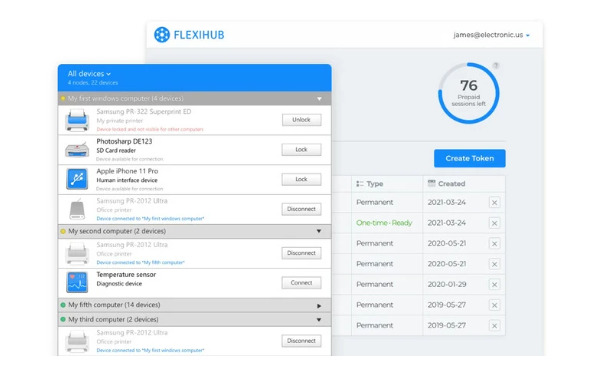Select Samsung PR-322 Superprint ED name
589x390 pixels.
pyautogui.click(x=143, y=112)
